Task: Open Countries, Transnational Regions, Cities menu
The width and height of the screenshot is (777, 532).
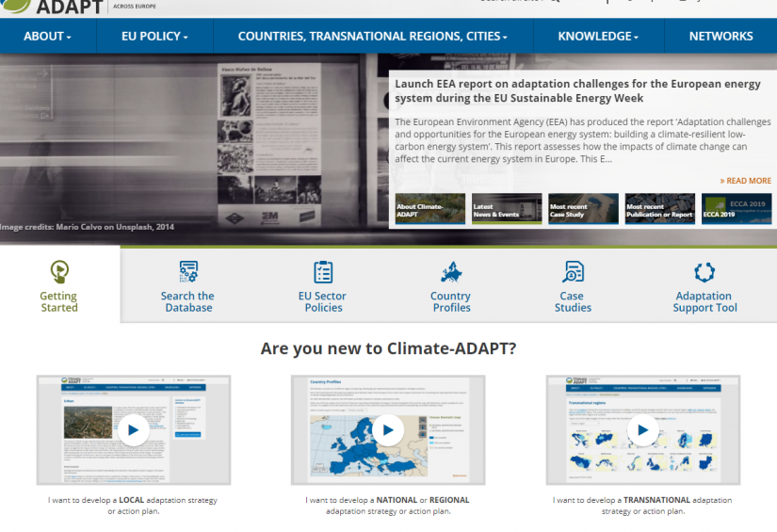Action: click(x=373, y=36)
